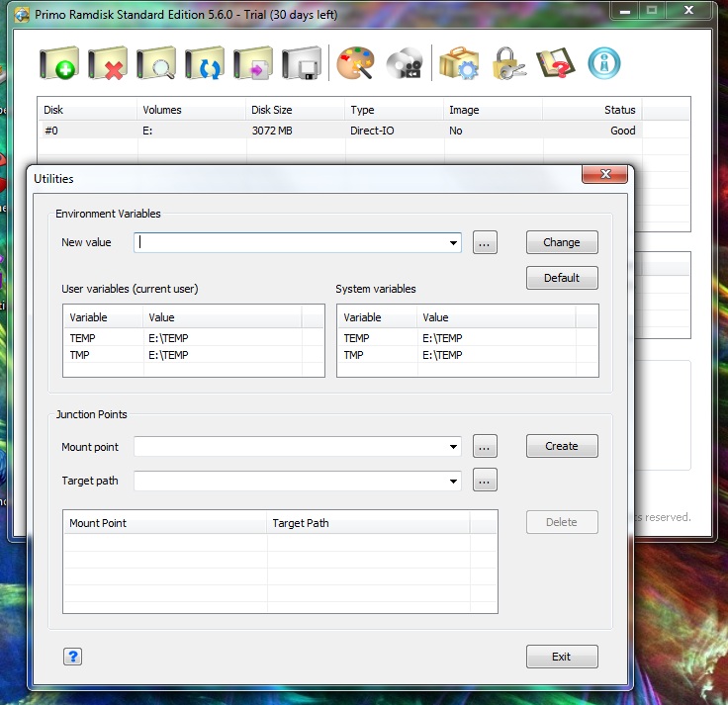
Task: Click the E: volume cell in disk list
Action: 147,131
